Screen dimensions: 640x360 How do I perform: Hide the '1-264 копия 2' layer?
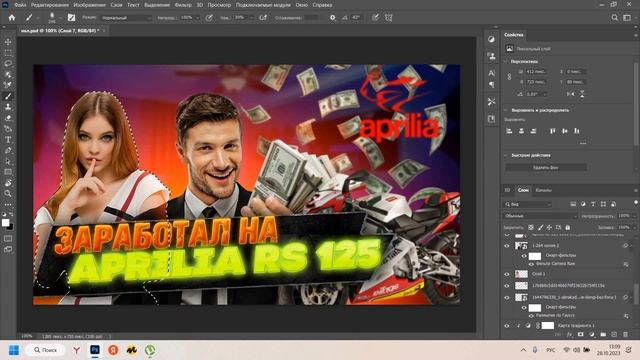507,246
